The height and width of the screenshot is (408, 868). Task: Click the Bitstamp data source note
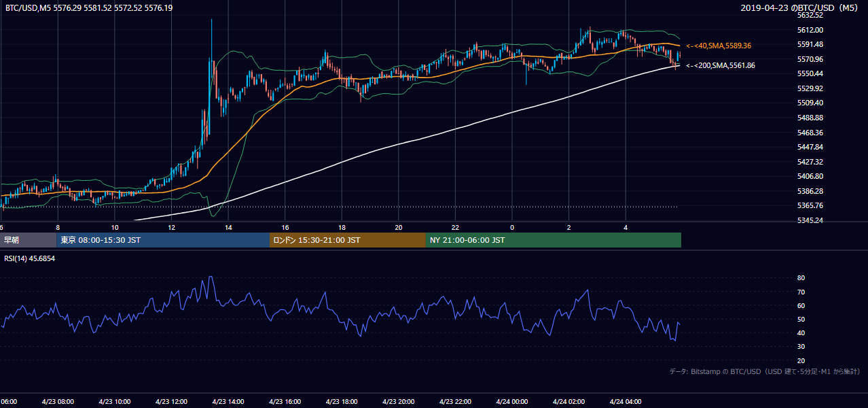765,371
